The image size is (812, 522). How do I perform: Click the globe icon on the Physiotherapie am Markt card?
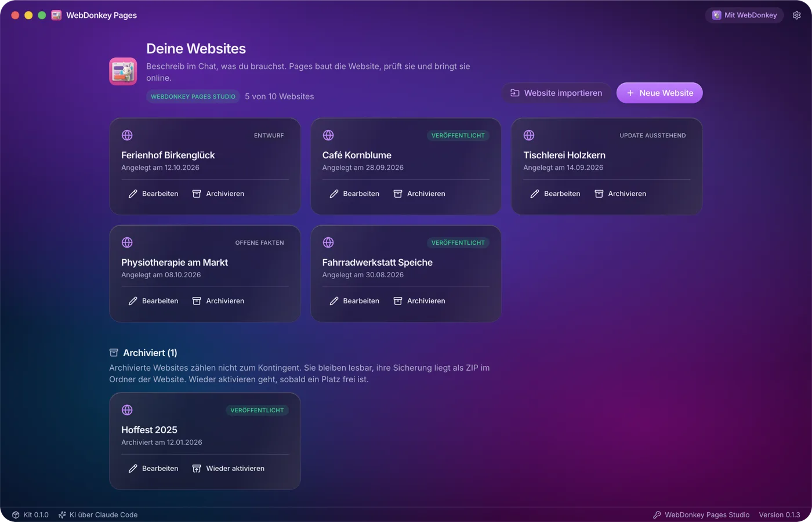127,242
